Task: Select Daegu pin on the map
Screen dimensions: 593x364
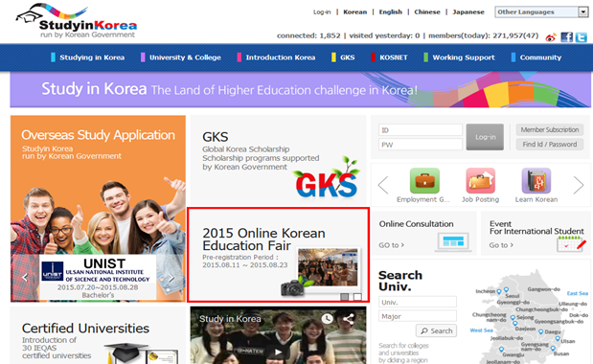Action: pyautogui.click(x=541, y=331)
